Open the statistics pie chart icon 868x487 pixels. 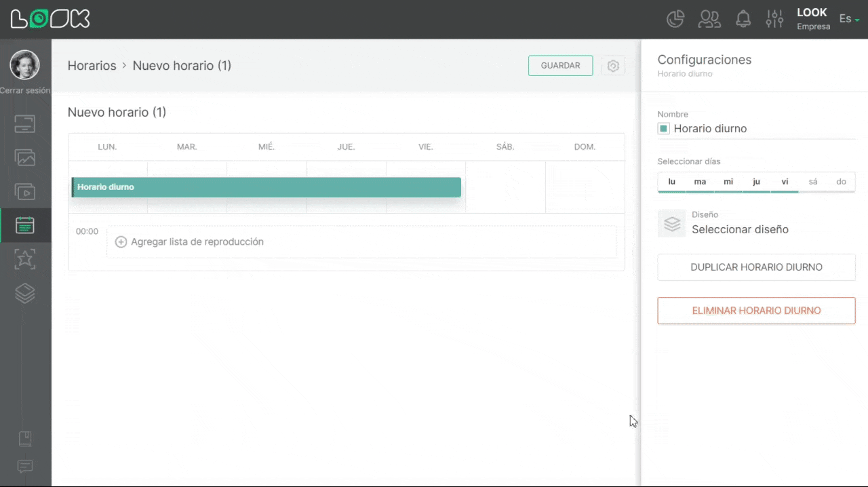point(675,19)
